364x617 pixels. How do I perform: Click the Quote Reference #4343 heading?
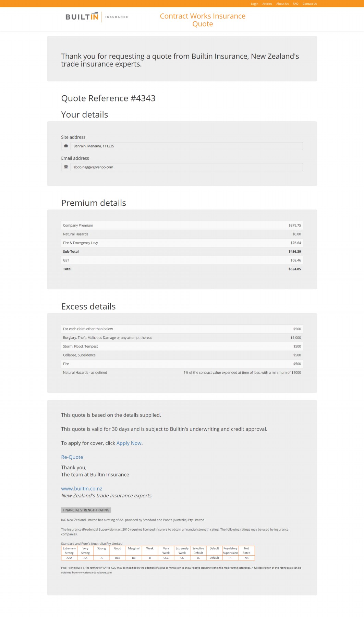pos(108,98)
